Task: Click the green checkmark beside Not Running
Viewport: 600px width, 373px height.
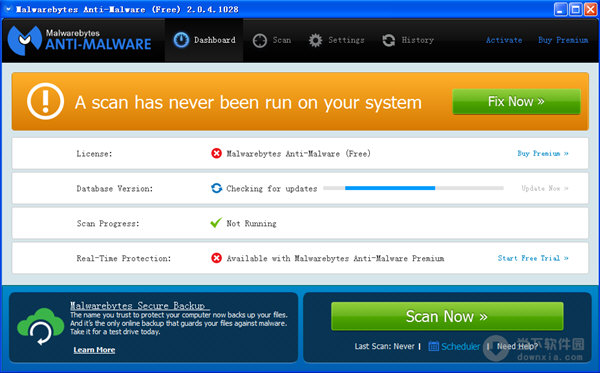Action: [x=216, y=223]
